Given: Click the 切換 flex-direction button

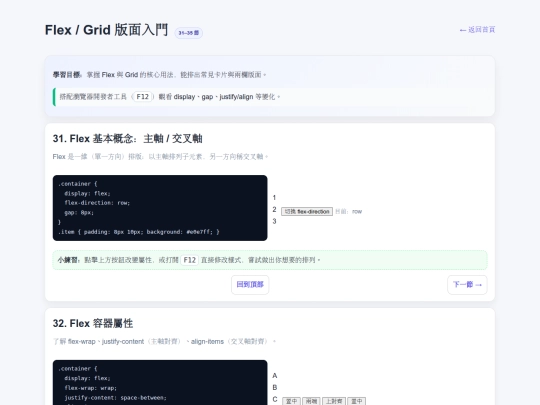Looking at the screenshot, I should click(307, 211).
